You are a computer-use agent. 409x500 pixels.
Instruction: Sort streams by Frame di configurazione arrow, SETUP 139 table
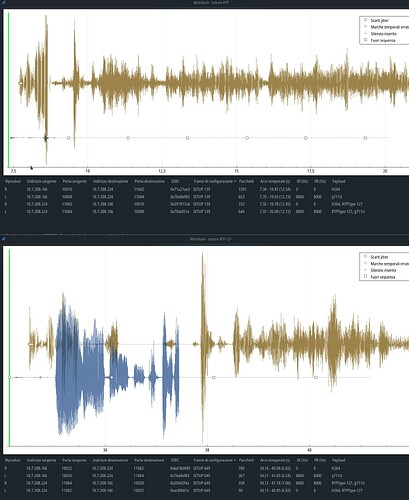235,181
